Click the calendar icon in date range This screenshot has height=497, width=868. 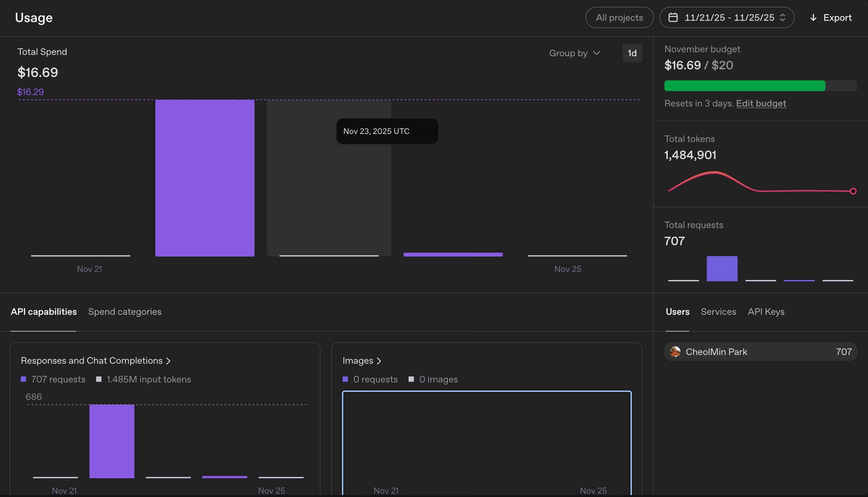(x=673, y=17)
